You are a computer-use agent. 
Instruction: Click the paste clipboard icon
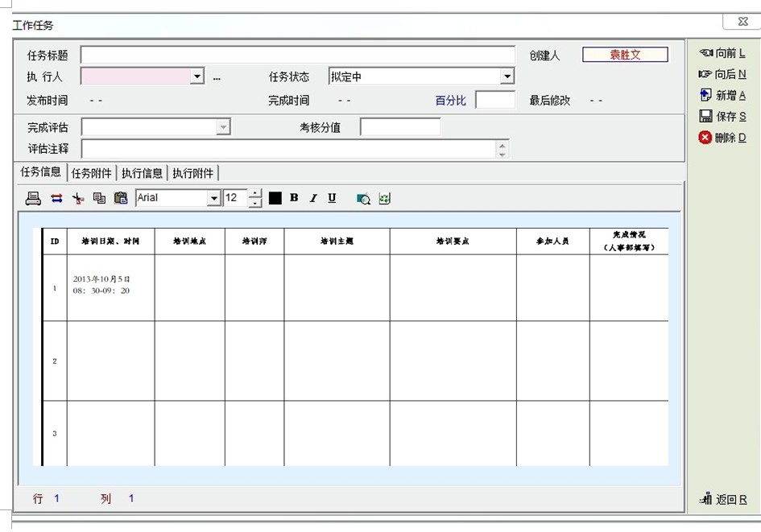(121, 198)
